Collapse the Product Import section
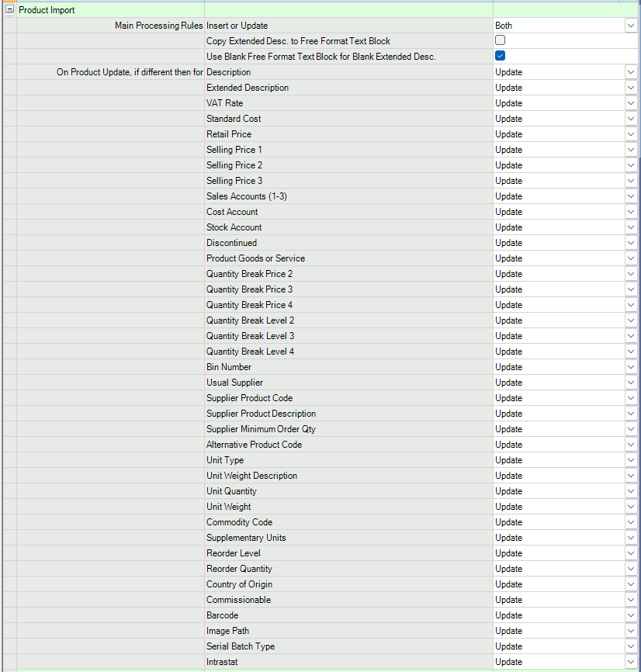641x672 pixels. pyautogui.click(x=9, y=10)
